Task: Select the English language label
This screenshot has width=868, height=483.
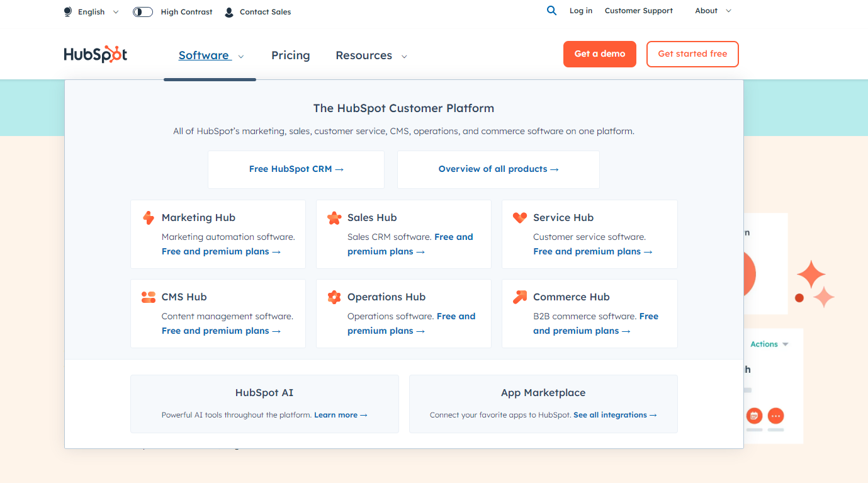Action: [91, 12]
